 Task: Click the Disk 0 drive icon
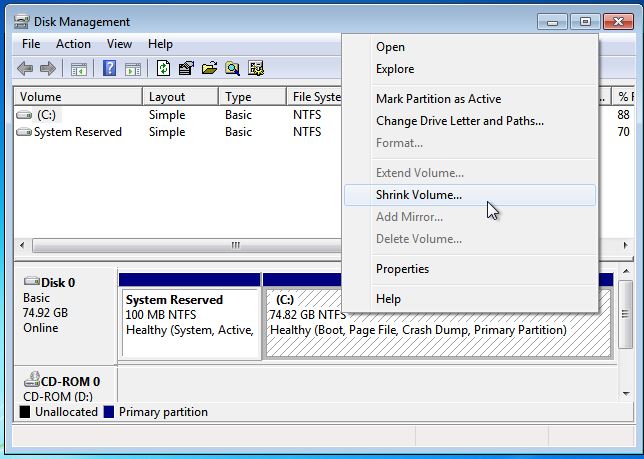[x=32, y=281]
